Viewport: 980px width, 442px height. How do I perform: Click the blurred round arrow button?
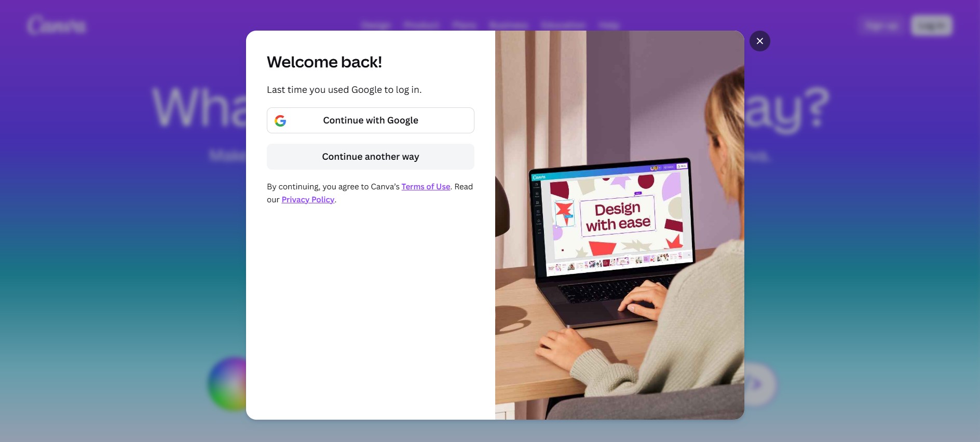click(759, 384)
